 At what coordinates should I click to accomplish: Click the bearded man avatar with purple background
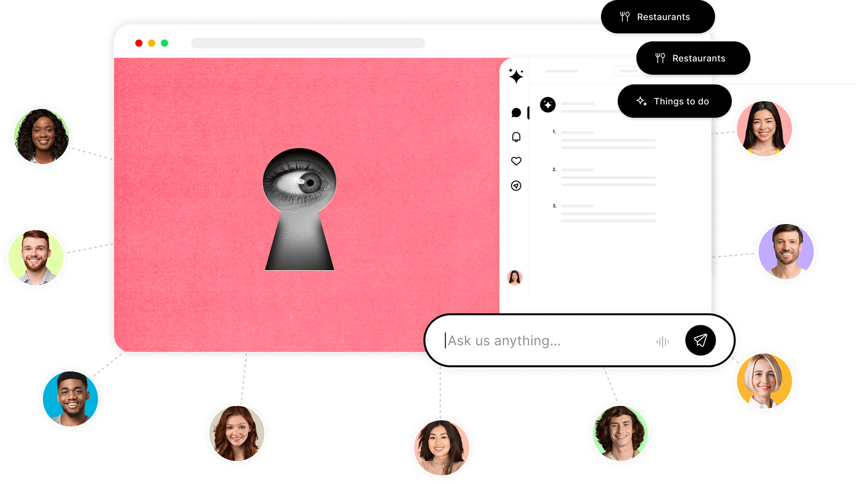pos(786,252)
